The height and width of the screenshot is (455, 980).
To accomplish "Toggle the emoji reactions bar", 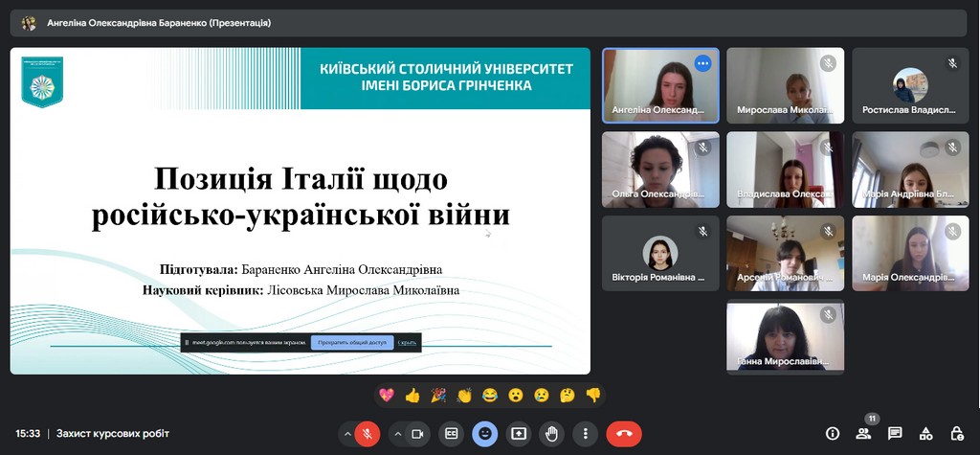I will point(484,434).
